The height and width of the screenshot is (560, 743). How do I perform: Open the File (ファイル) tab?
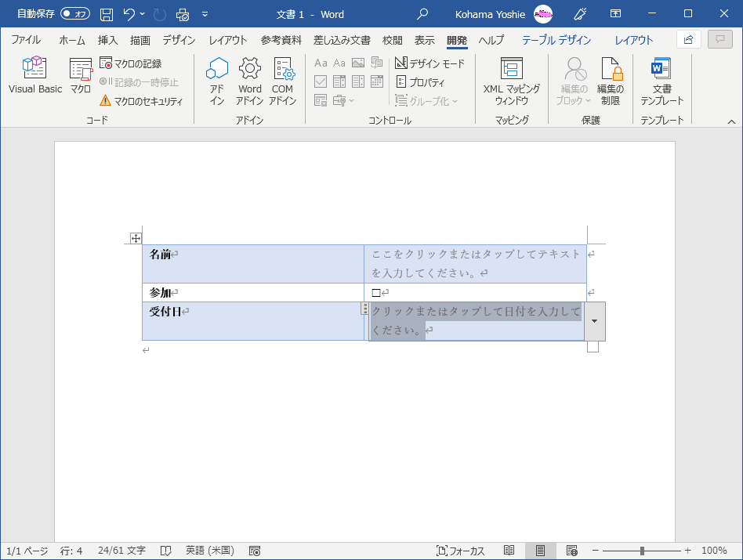click(x=26, y=40)
